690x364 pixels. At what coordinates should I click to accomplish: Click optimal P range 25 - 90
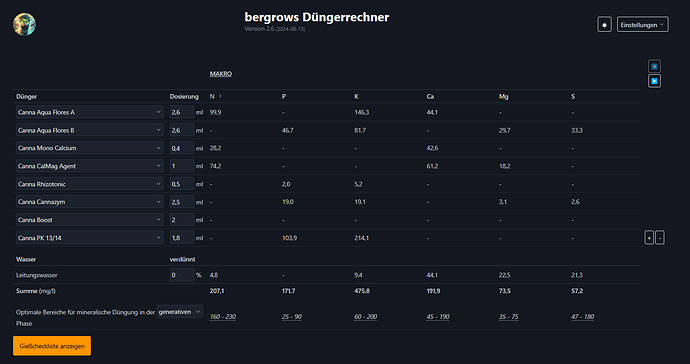[292, 316]
